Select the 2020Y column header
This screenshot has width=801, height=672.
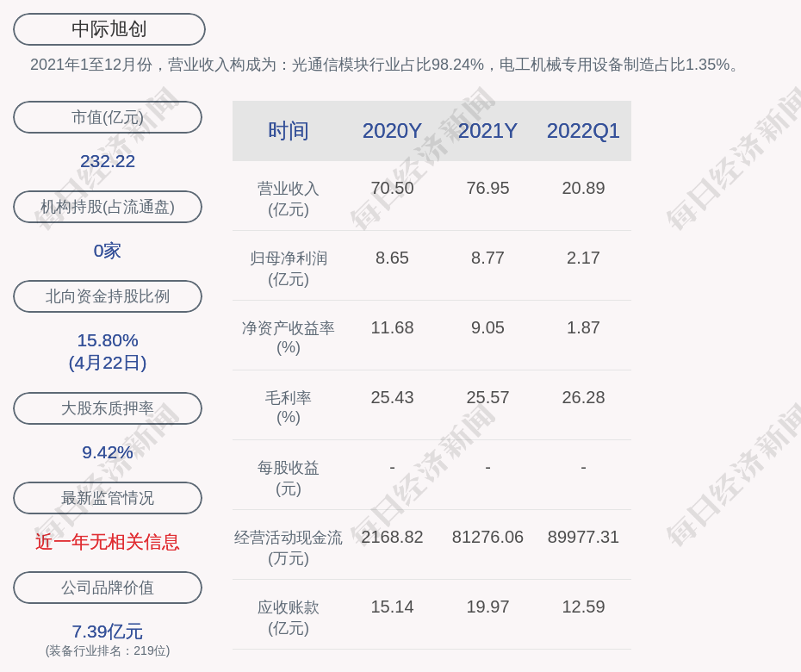[x=393, y=131]
